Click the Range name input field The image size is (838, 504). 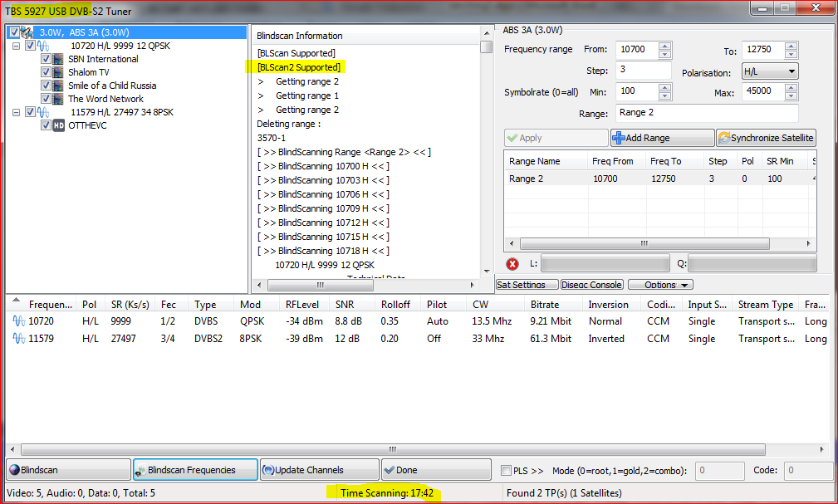click(706, 113)
